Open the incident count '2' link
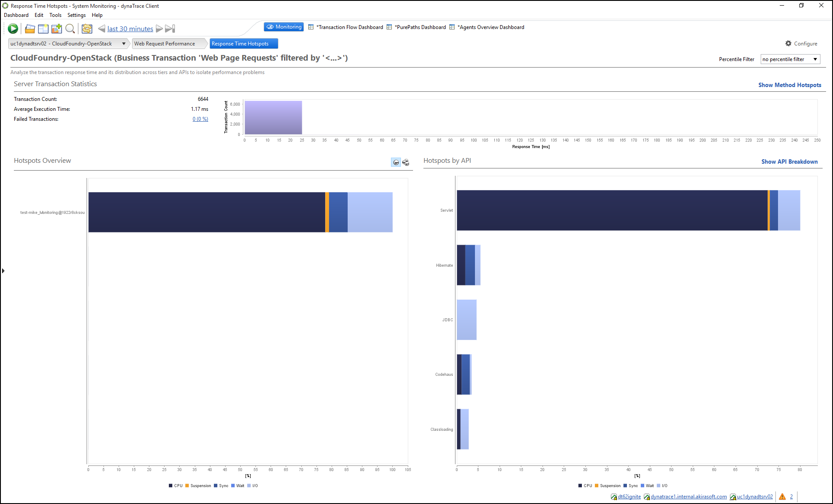 pyautogui.click(x=791, y=497)
